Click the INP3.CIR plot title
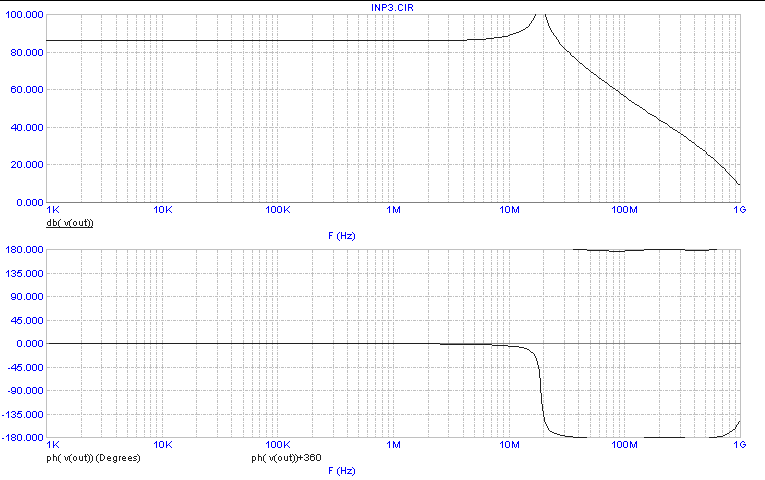This screenshot has height=480, width=765. pyautogui.click(x=392, y=7)
